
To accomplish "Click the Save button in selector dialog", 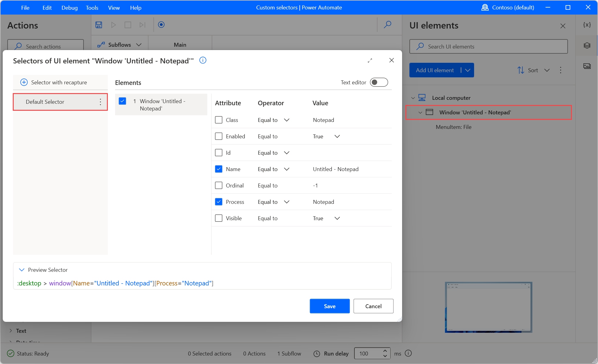I will point(330,306).
